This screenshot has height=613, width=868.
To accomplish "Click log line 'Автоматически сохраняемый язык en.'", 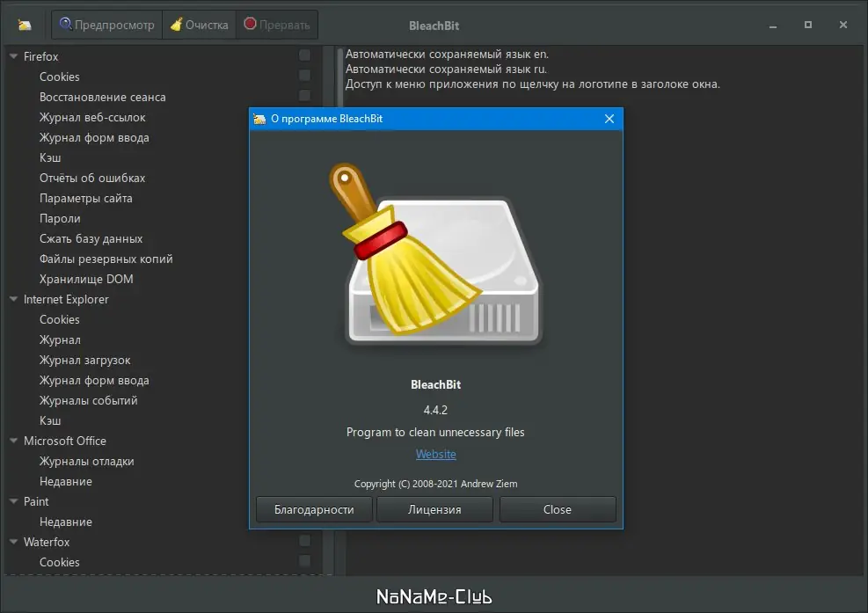I will click(x=447, y=55).
